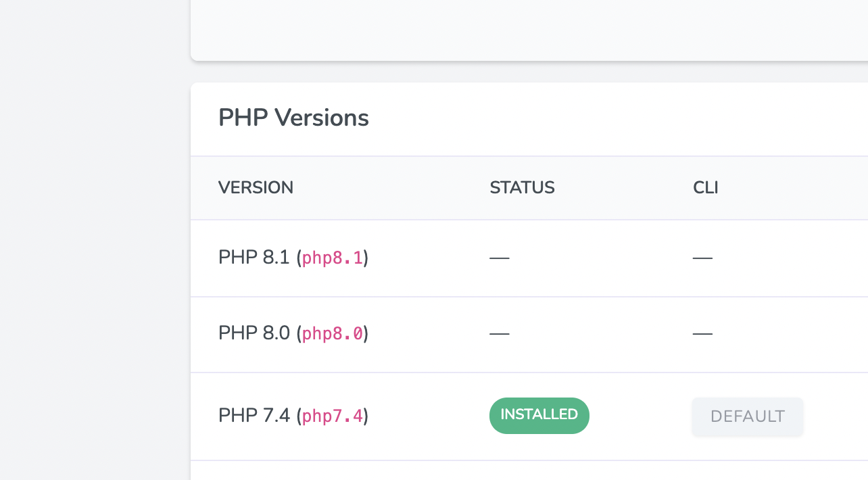Click the status dash in PHP 8.1 row

[x=499, y=258]
